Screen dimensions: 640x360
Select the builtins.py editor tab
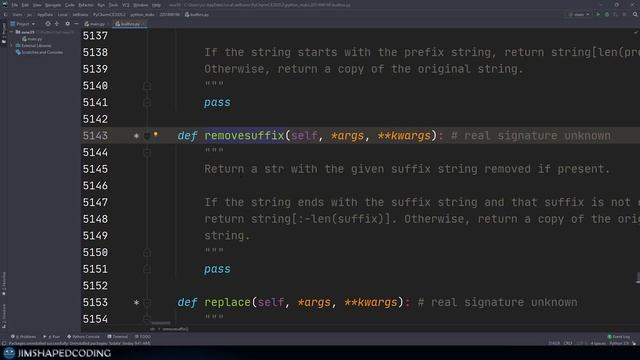129,24
